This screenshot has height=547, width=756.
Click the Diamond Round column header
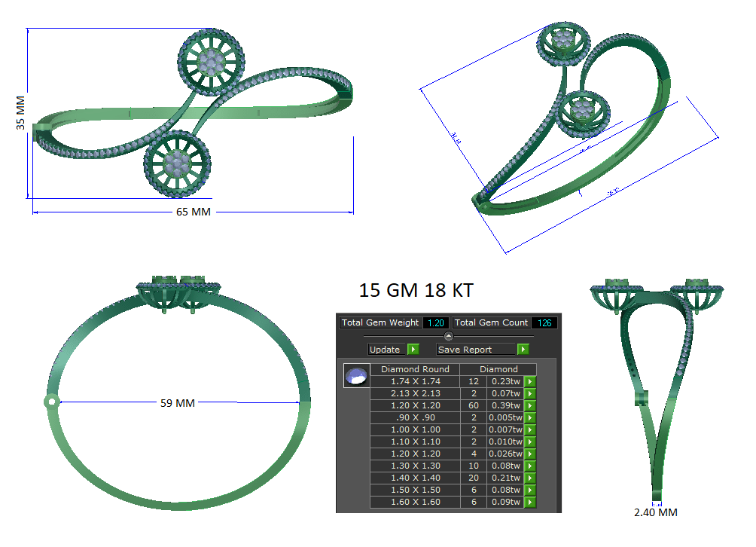pyautogui.click(x=415, y=369)
